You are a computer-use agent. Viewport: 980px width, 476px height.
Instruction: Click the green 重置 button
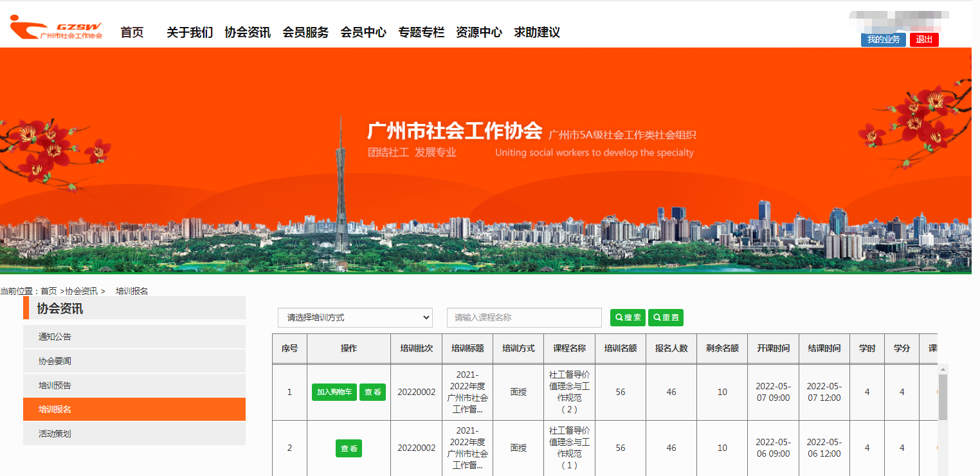coord(666,317)
